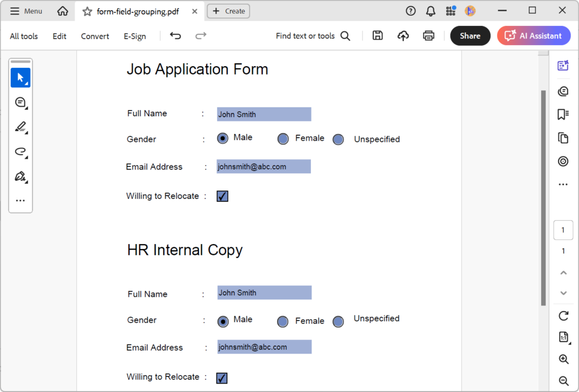Click the form-field-grouping.pdf tab
The image size is (579, 392).
[136, 11]
